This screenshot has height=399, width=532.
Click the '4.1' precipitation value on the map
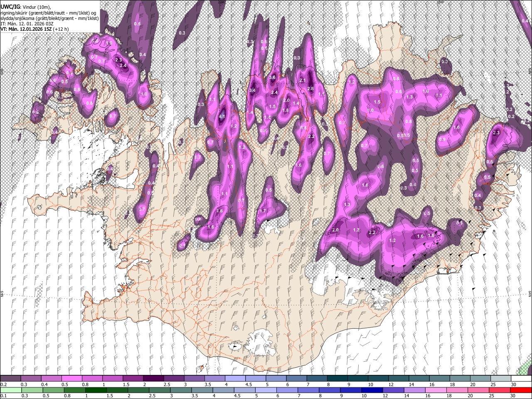point(222,117)
